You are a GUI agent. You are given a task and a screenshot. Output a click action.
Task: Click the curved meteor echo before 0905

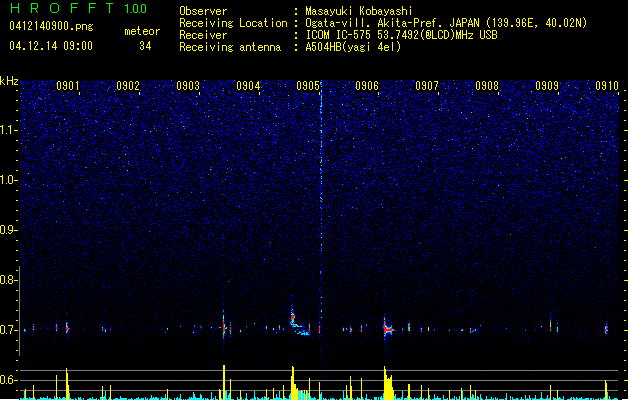tap(298, 323)
